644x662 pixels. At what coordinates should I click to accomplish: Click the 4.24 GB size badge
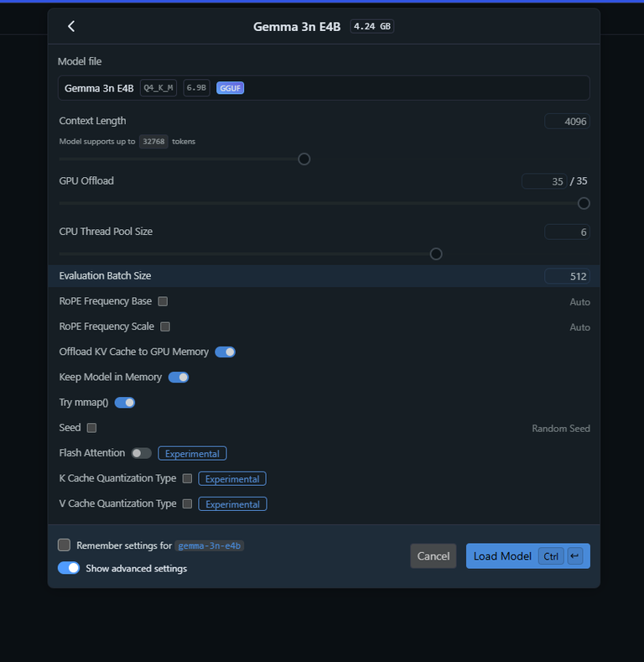(x=371, y=26)
